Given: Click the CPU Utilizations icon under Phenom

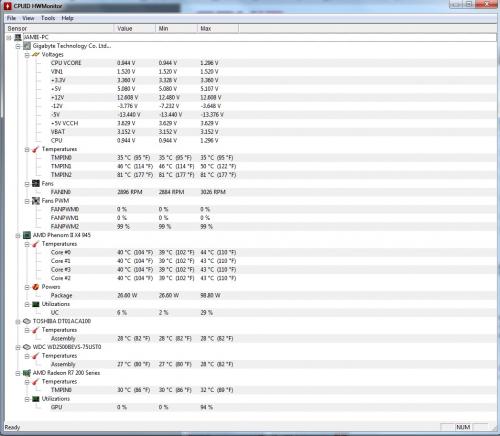Looking at the screenshot, I should click(x=36, y=304).
